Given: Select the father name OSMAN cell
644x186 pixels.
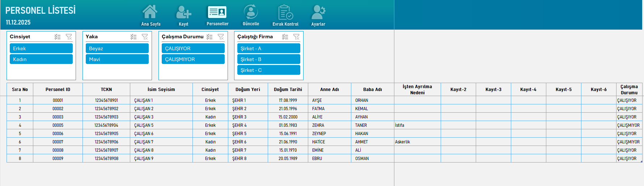Looking at the screenshot, I should click(373, 159).
